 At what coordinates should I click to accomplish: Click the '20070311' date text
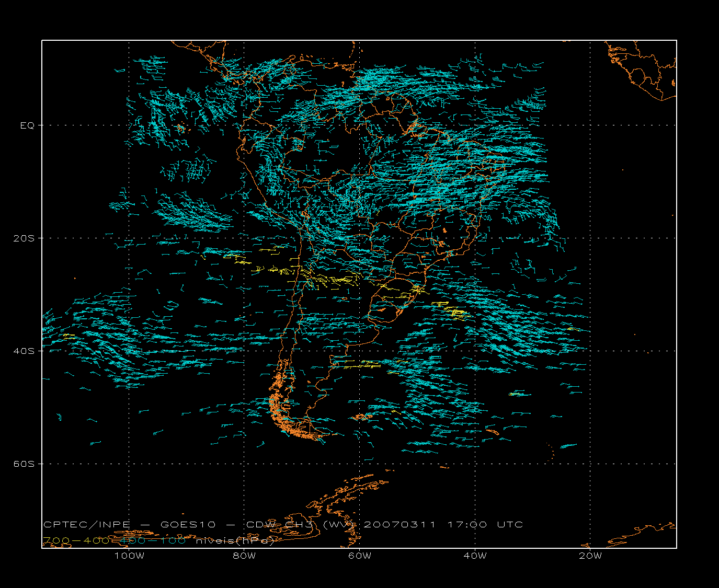coord(400,524)
